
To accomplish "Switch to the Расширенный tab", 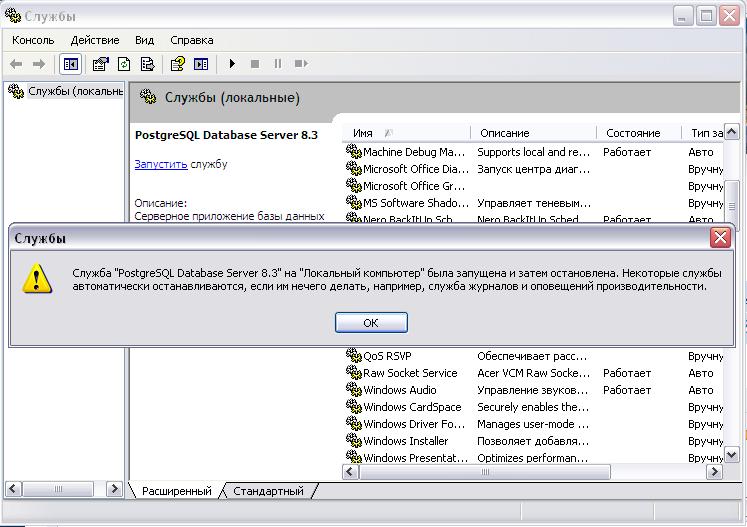I will coord(176,491).
